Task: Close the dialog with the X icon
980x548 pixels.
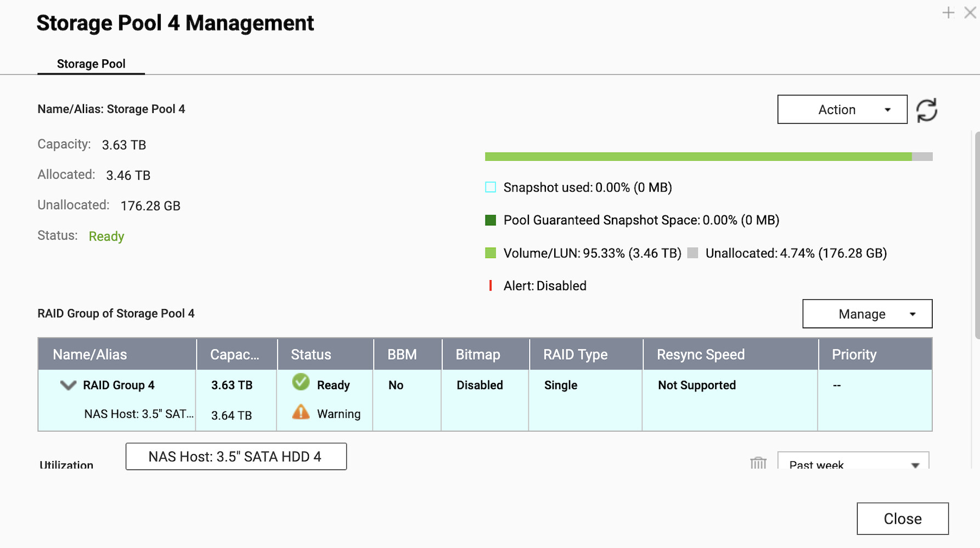Action: click(970, 13)
